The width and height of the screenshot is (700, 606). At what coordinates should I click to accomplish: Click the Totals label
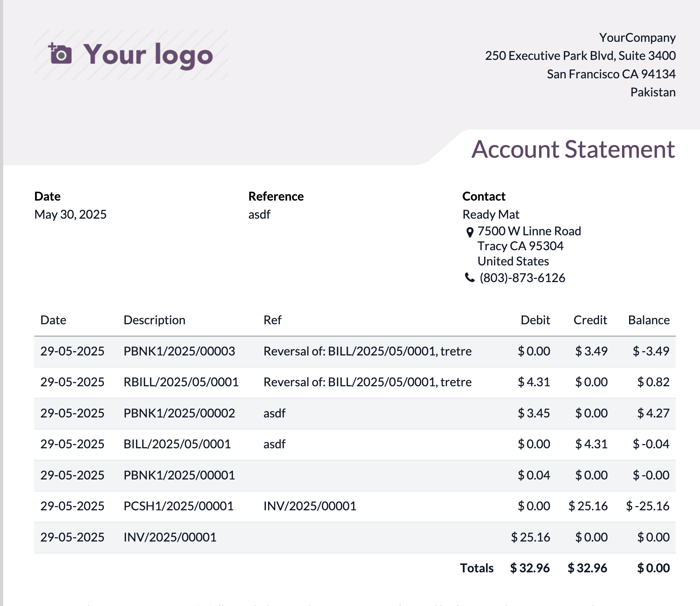tap(477, 568)
